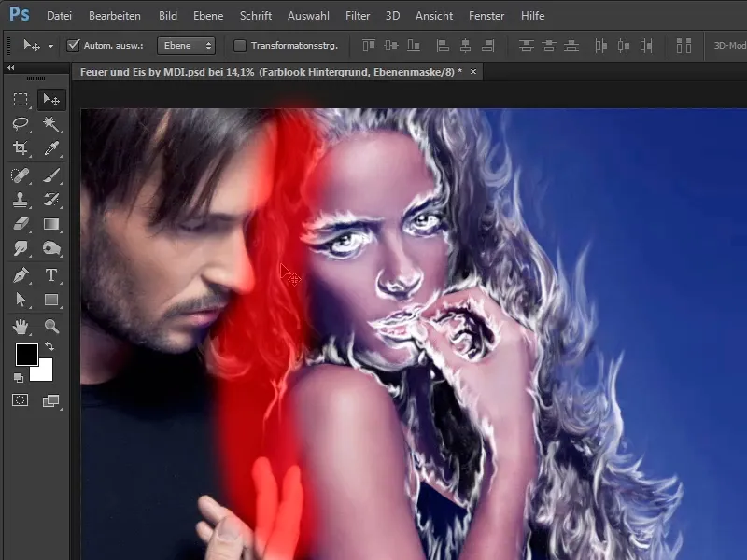Select the Smudge tool
This screenshot has width=747, height=560.
pos(20,248)
